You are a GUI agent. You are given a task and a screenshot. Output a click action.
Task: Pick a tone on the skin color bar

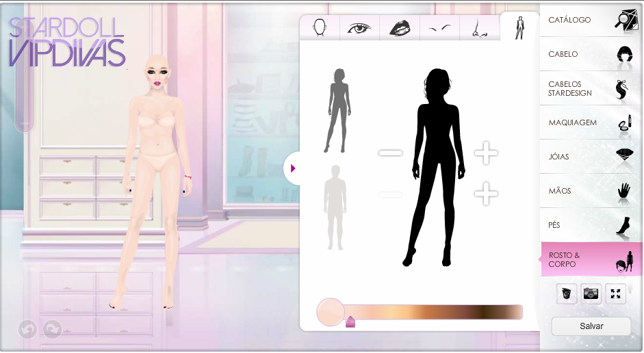click(433, 312)
